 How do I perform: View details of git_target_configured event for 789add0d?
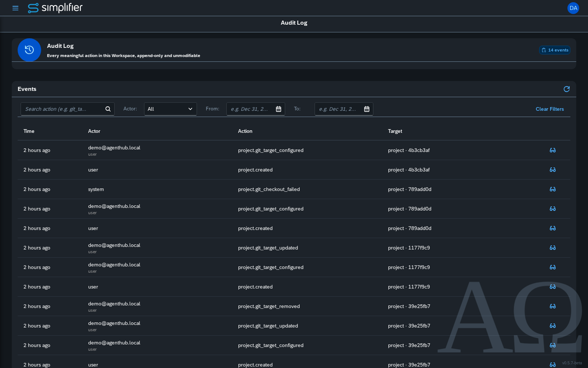(x=553, y=209)
